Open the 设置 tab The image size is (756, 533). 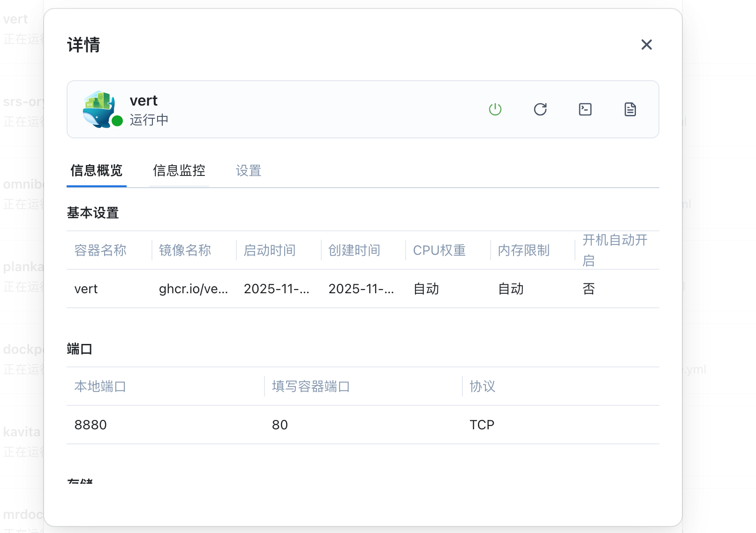point(248,171)
